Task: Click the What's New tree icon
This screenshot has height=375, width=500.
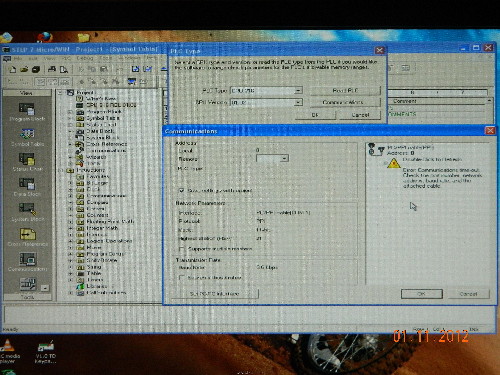Action: click(80, 98)
